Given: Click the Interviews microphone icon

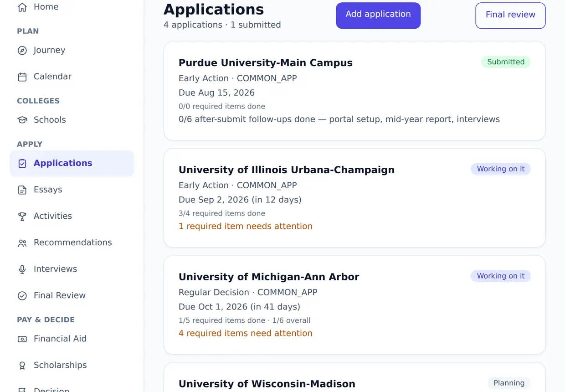Looking at the screenshot, I should tap(22, 269).
